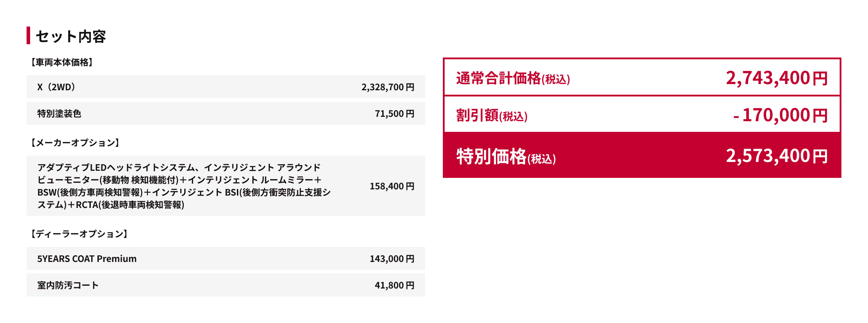
Task: Select the 室内防汚コート row label
Action: coord(68,285)
